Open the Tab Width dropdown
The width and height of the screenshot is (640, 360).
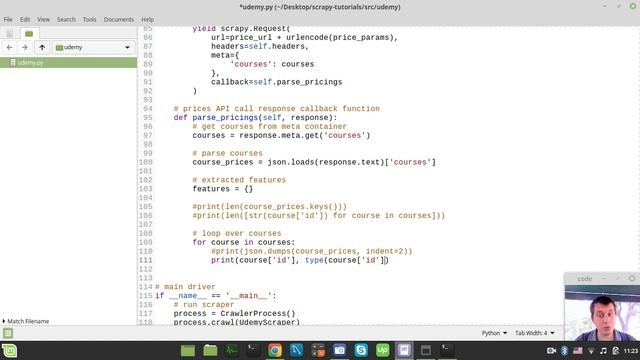[534, 333]
